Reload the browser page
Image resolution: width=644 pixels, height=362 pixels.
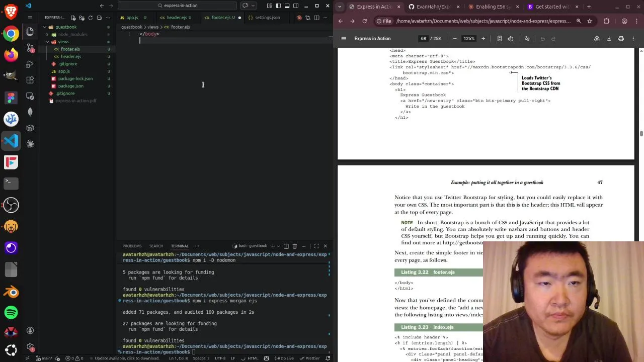pos(364,21)
